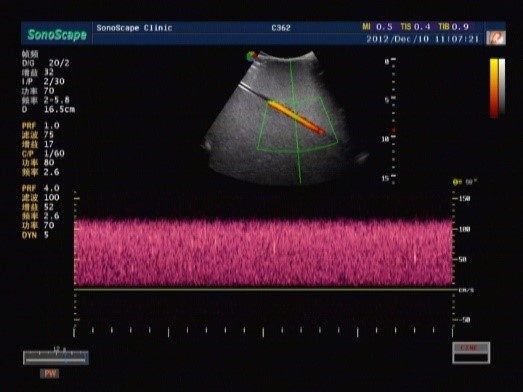
Task: Click the green color Doppler ROI box
Action: [297, 125]
